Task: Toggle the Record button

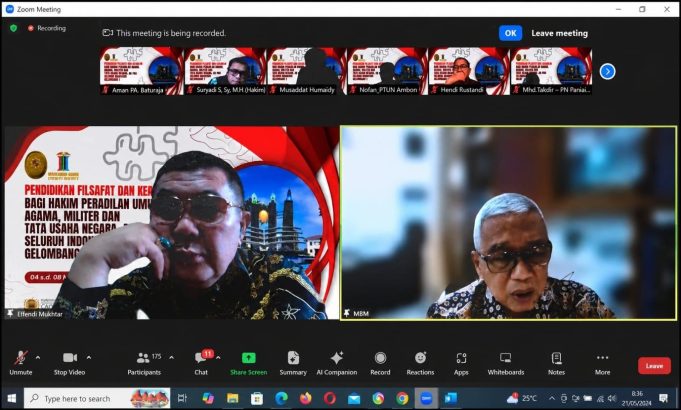Action: pos(380,363)
